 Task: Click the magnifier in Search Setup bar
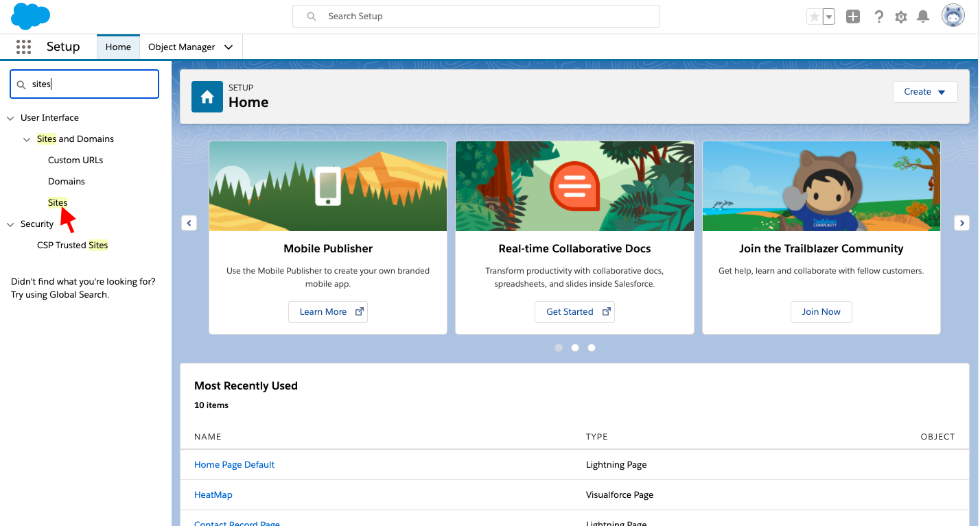[x=312, y=16]
